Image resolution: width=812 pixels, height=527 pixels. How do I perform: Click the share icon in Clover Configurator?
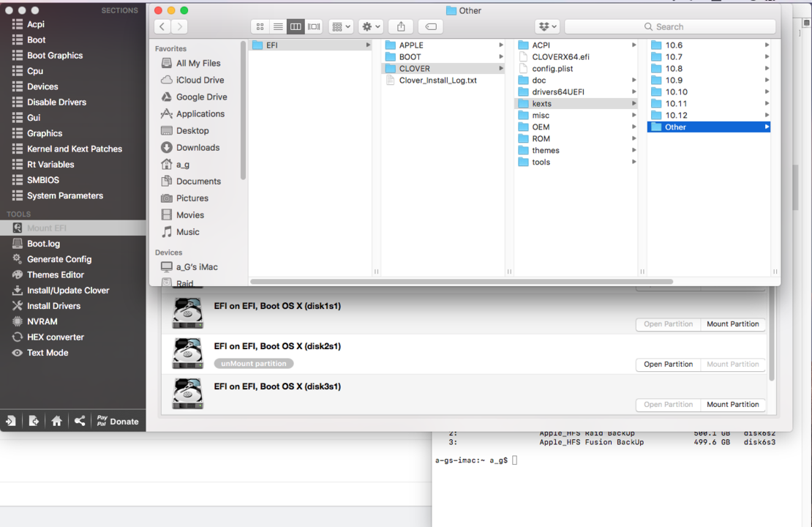point(79,422)
